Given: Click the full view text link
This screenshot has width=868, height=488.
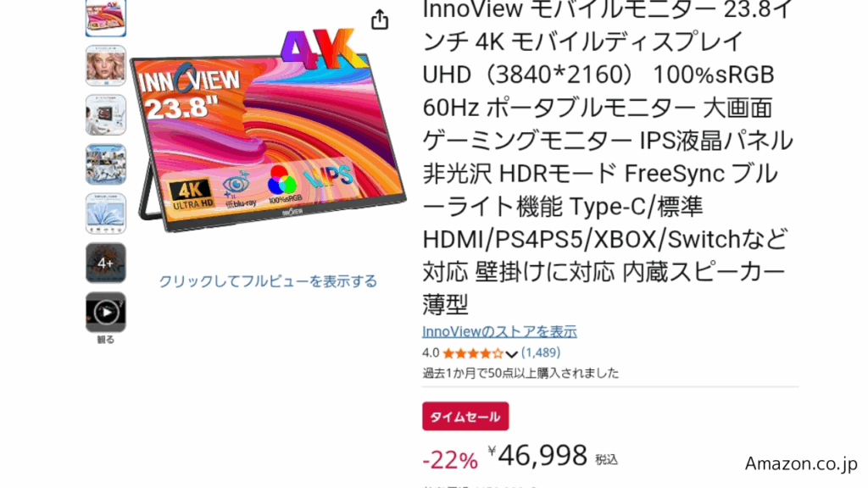Looking at the screenshot, I should tap(268, 281).
